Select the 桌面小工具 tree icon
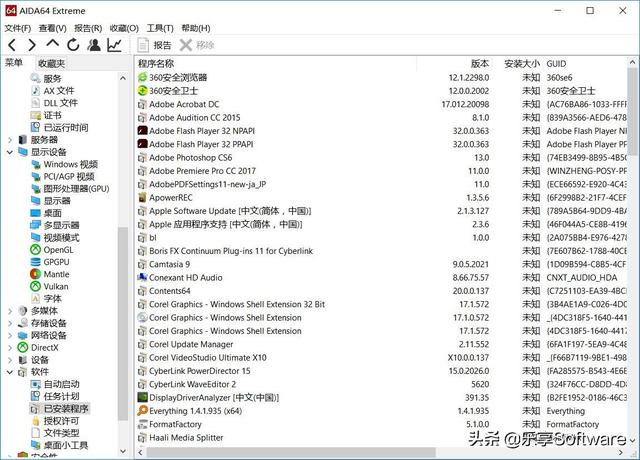This screenshot has height=460, width=640. coord(36,445)
